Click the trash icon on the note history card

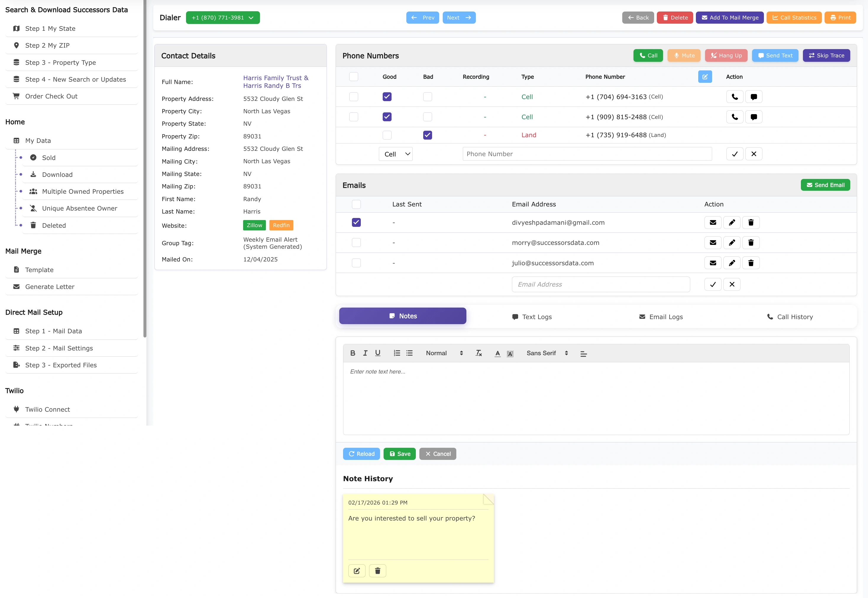coord(377,571)
